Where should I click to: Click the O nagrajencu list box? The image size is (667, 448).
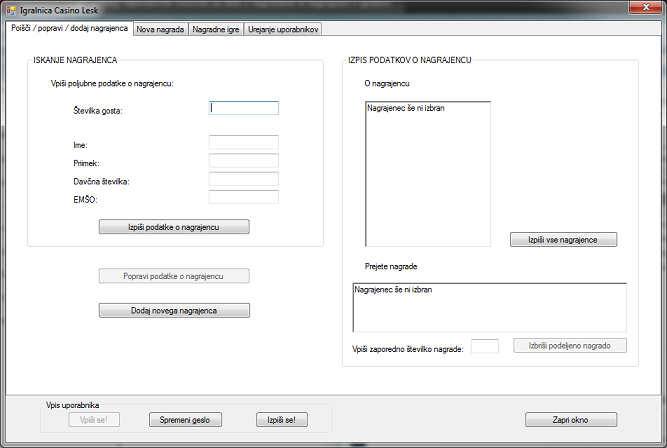pos(428,173)
